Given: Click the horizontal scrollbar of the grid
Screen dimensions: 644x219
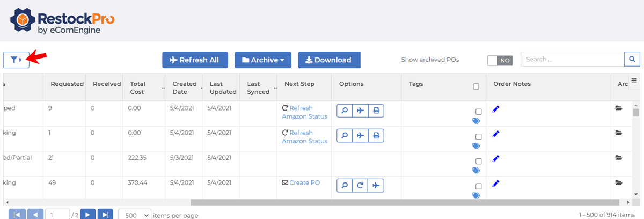Looking at the screenshot, I should tap(408, 202).
